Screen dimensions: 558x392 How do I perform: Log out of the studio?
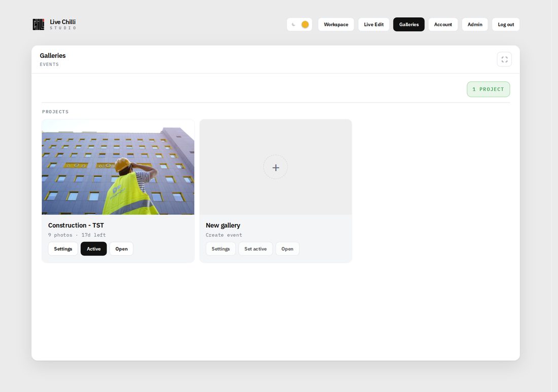point(506,24)
